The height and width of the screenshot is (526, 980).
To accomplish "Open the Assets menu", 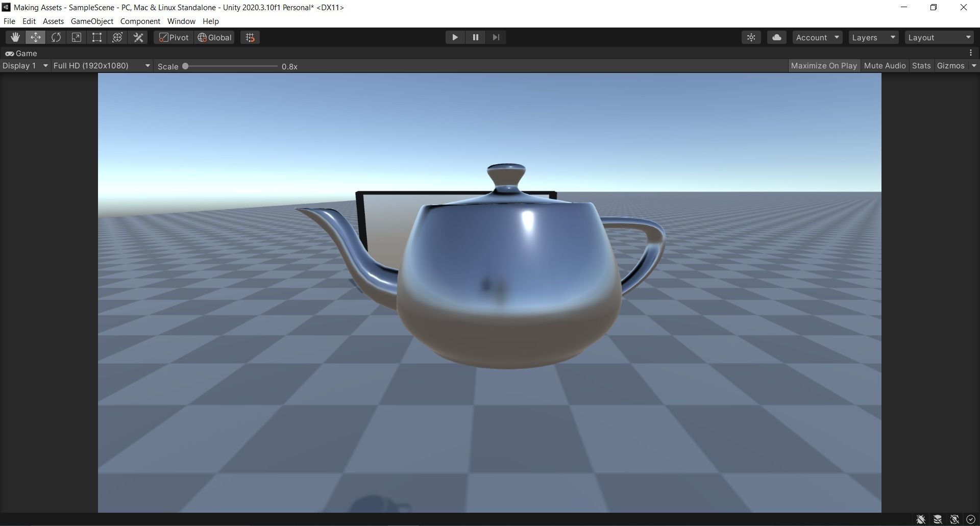I will click(53, 21).
